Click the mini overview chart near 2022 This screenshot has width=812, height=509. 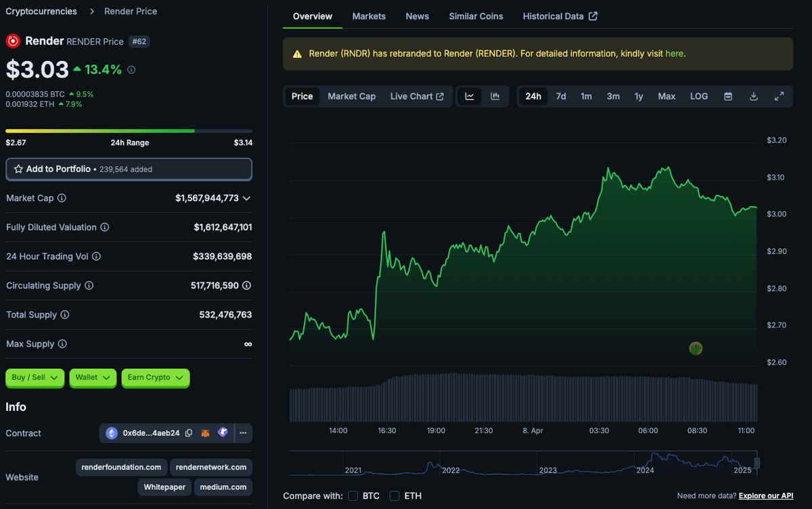451,464
